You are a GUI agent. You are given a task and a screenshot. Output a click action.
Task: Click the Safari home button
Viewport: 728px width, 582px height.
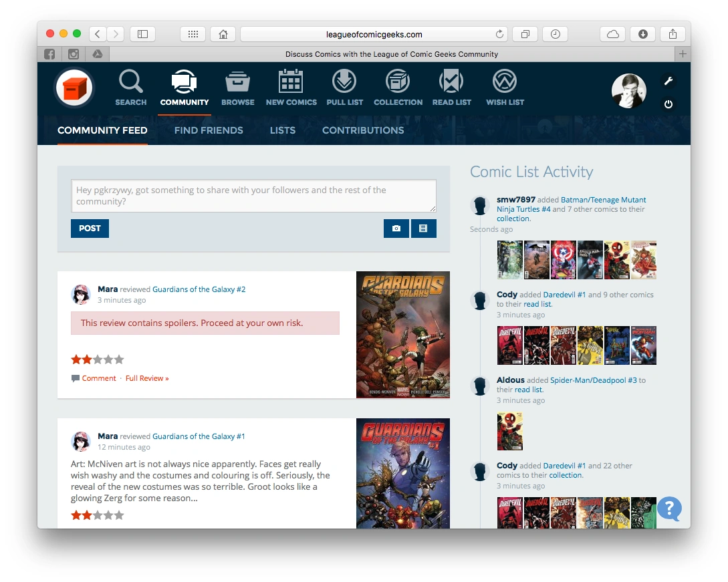[223, 34]
